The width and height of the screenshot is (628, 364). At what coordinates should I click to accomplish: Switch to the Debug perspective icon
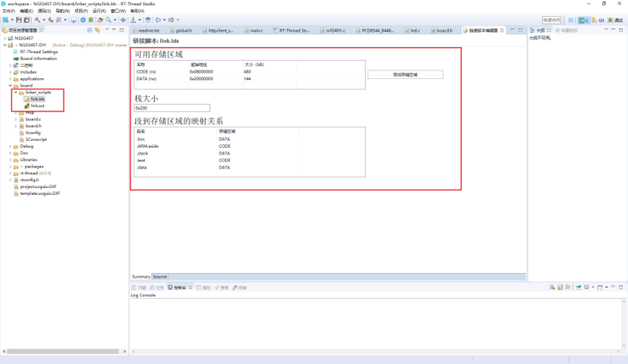(615, 20)
